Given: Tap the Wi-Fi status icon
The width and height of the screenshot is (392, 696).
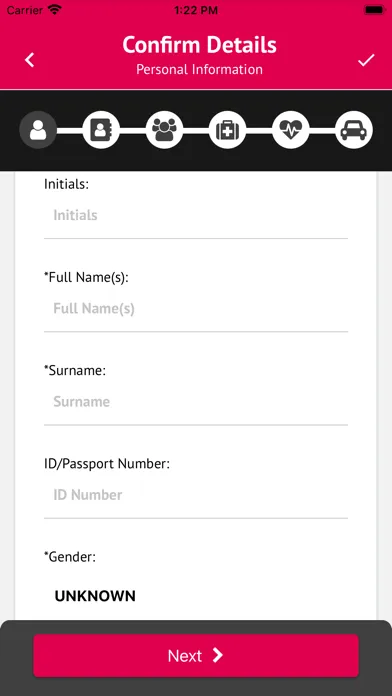Looking at the screenshot, I should (x=55, y=10).
